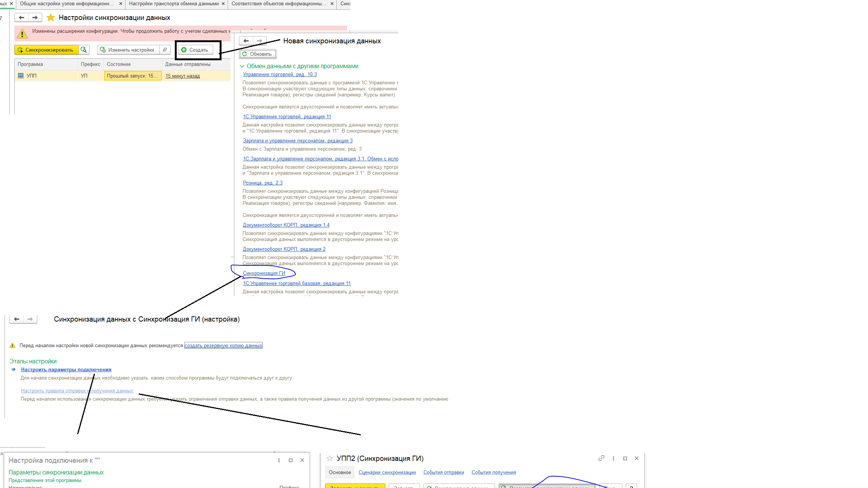
Task: Open the Синхронизация ГИ link
Action: click(x=264, y=273)
